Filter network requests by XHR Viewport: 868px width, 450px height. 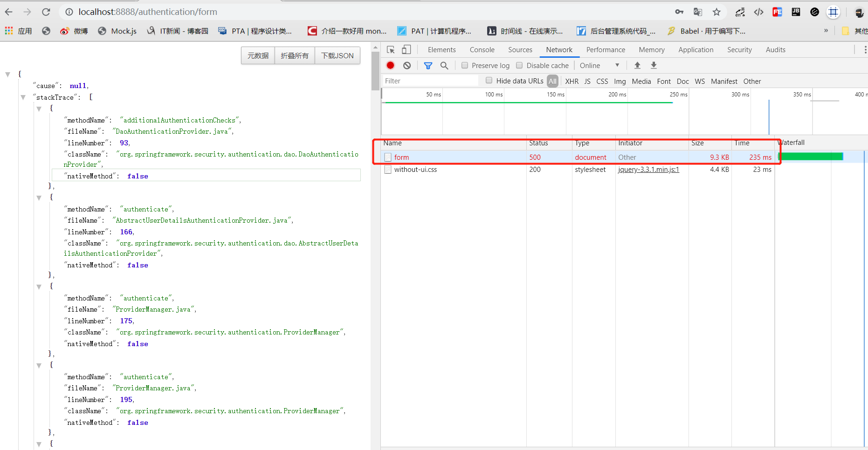tap(572, 81)
